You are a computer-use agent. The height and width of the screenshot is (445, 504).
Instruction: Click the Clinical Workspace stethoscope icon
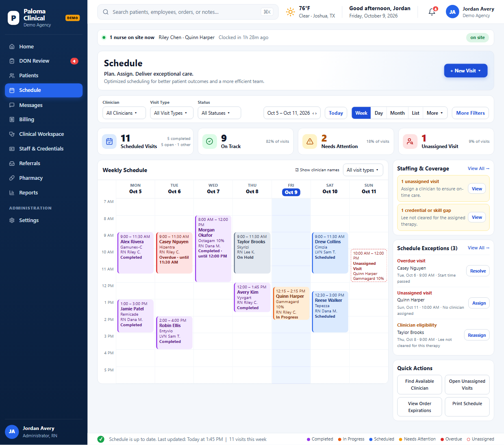(x=12, y=134)
